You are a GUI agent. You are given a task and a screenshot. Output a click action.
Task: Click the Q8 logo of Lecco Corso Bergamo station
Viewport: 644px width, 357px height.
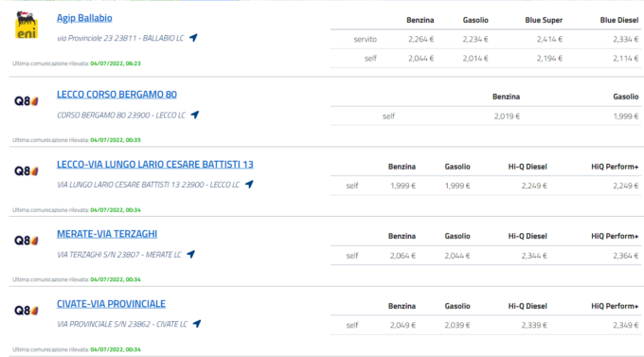27,101
